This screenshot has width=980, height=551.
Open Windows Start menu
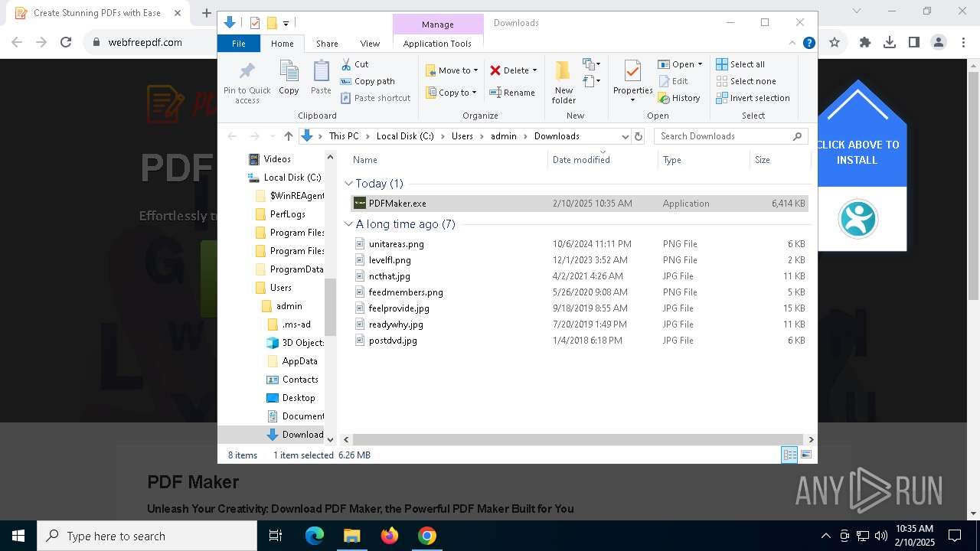[x=18, y=536]
